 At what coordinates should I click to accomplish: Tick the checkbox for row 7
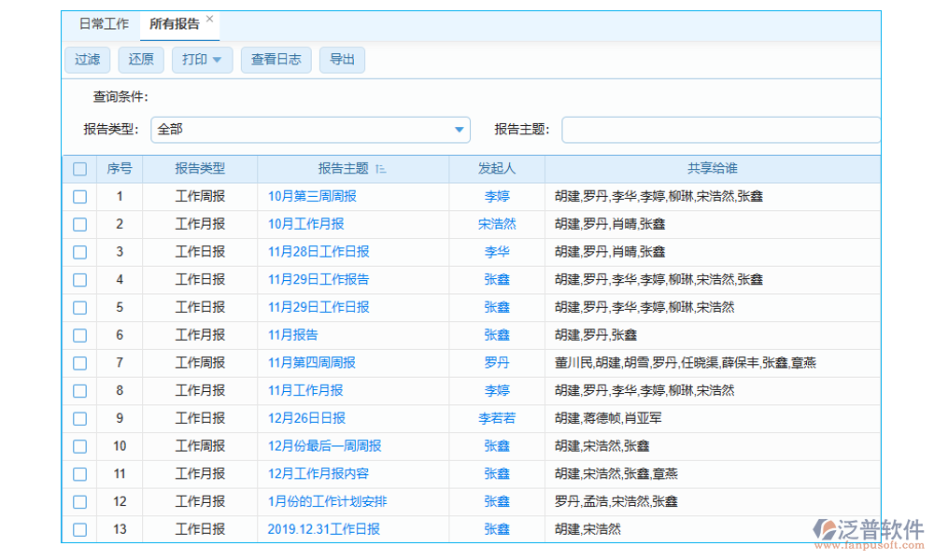click(79, 363)
